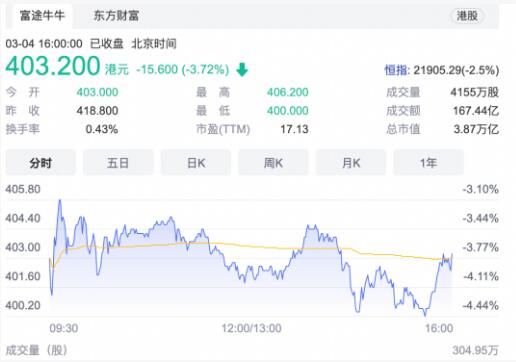Click the -3.10% axis label
The height and width of the screenshot is (362, 516).
(x=480, y=189)
